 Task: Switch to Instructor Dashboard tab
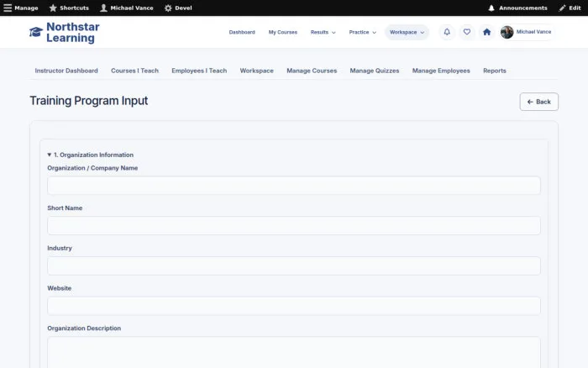[x=66, y=71]
